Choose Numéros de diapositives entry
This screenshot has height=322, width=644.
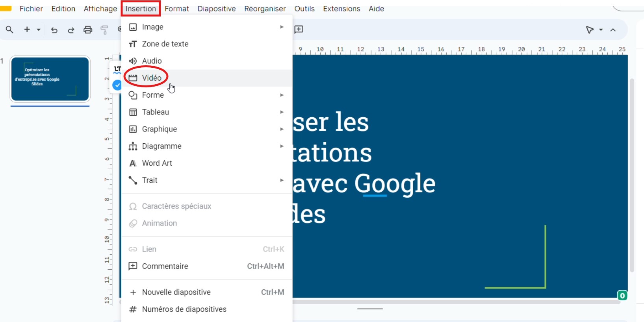[x=207, y=309]
